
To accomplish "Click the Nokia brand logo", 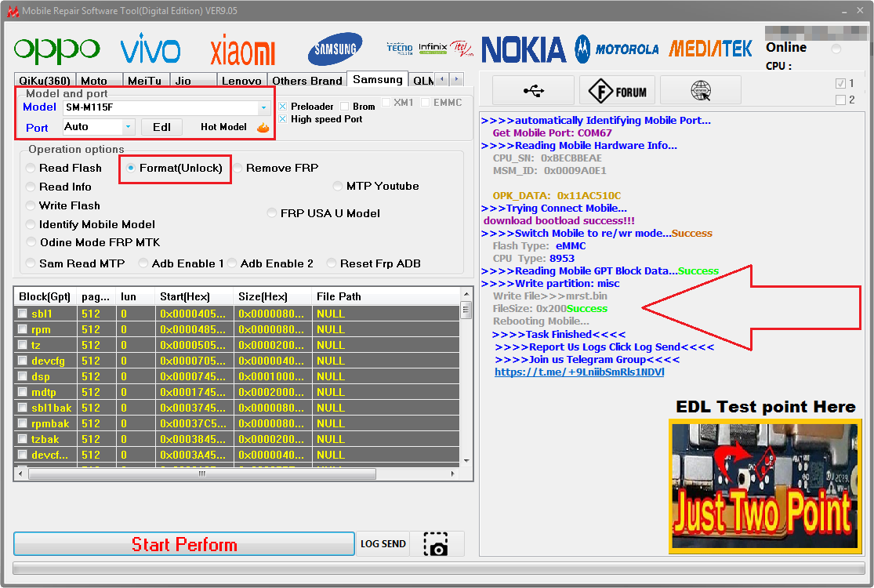I will 524,49.
